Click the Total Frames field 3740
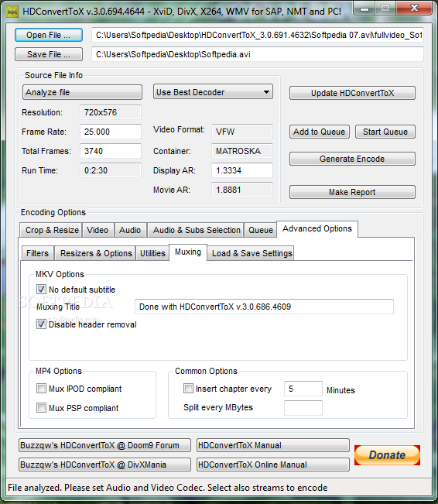Image resolution: width=438 pixels, height=504 pixels. coord(111,151)
